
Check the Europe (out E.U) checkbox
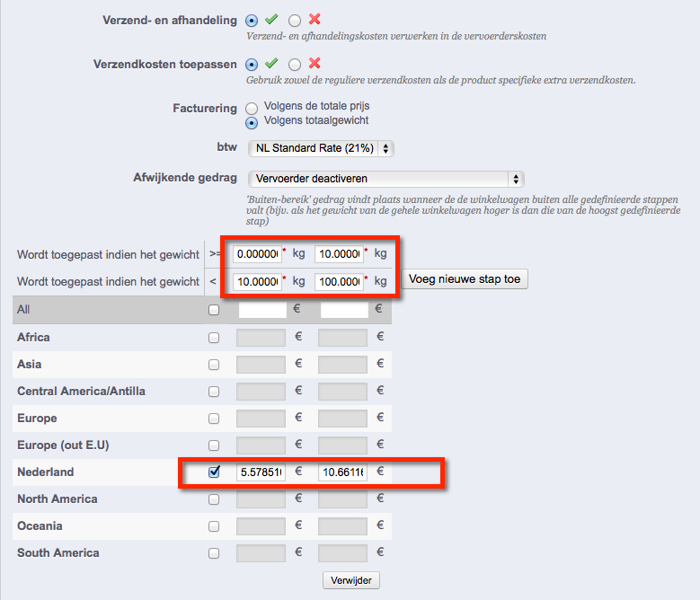pyautogui.click(x=214, y=446)
